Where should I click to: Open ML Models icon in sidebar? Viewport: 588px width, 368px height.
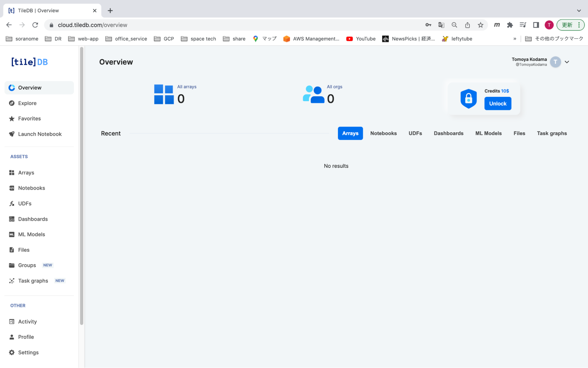coord(12,234)
